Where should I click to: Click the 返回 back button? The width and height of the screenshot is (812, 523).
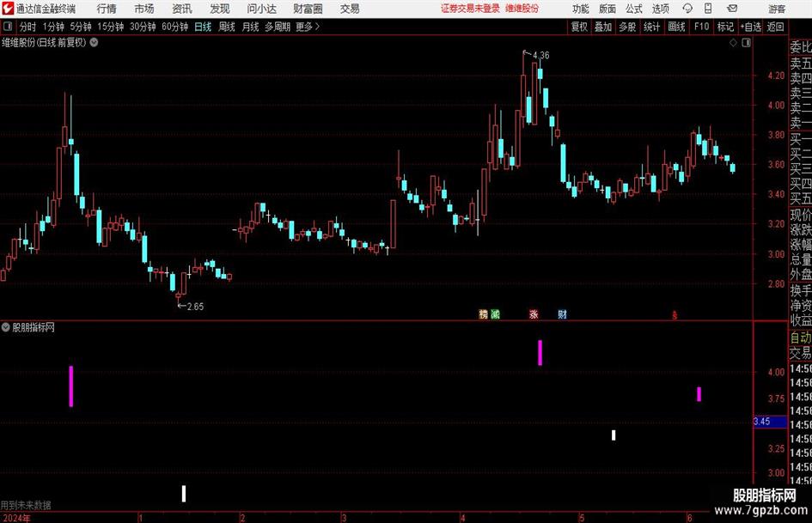(x=775, y=27)
